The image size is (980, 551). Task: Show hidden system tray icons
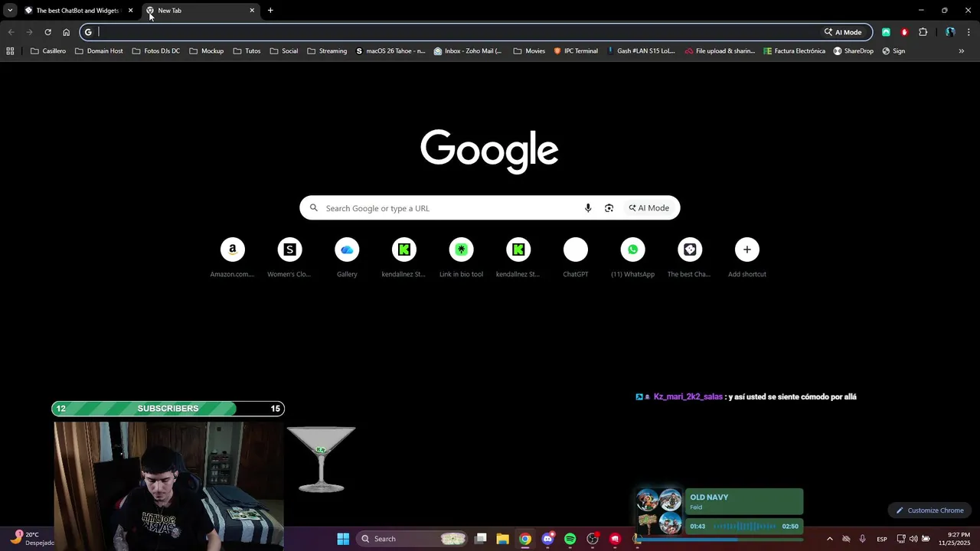coord(829,539)
